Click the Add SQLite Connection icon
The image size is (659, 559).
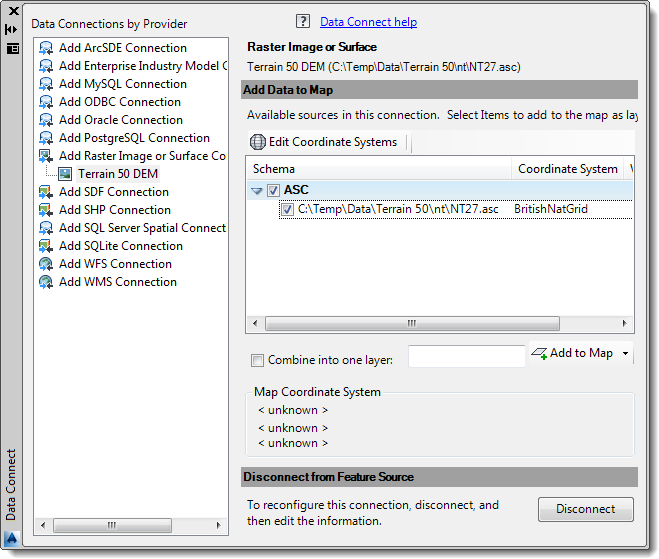click(x=46, y=246)
